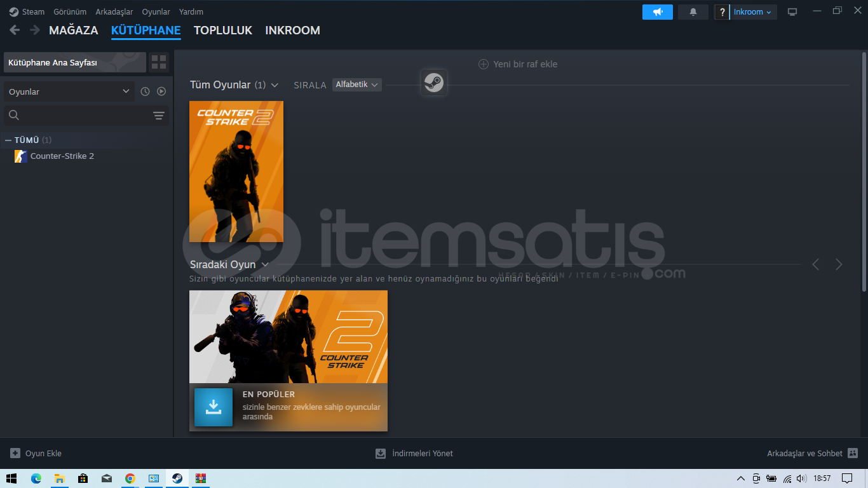The width and height of the screenshot is (868, 488).
Task: Show recent activity clock filter
Action: pos(145,91)
